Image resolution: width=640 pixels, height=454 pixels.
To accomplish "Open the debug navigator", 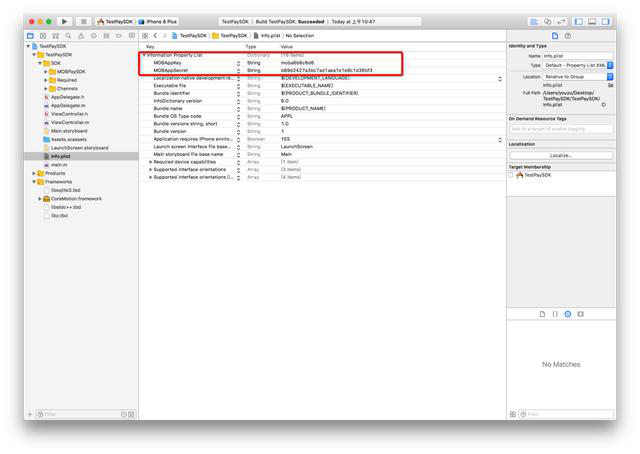I will click(106, 36).
